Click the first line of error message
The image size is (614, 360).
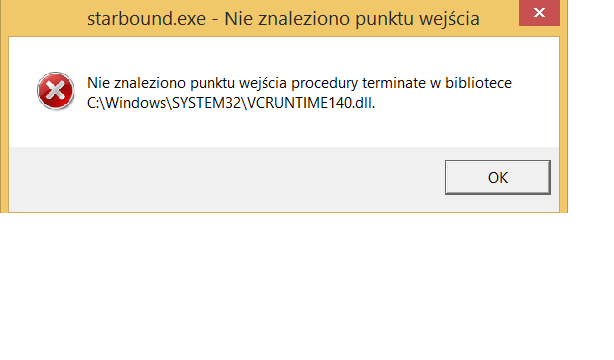(299, 83)
